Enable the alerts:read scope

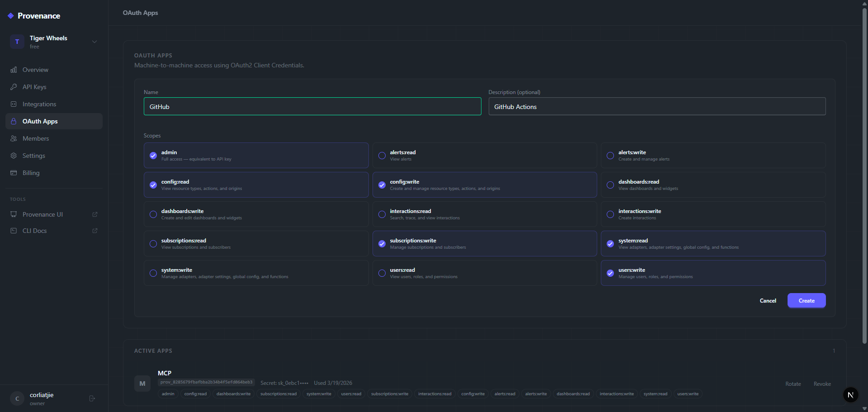pos(382,156)
